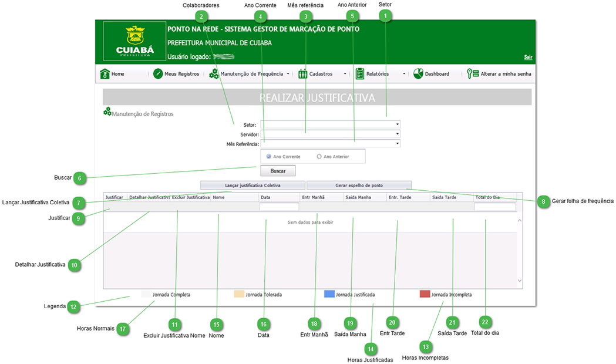616x364 pixels.
Task: Click Lançar justificativa Coletiva button
Action: pos(253,186)
